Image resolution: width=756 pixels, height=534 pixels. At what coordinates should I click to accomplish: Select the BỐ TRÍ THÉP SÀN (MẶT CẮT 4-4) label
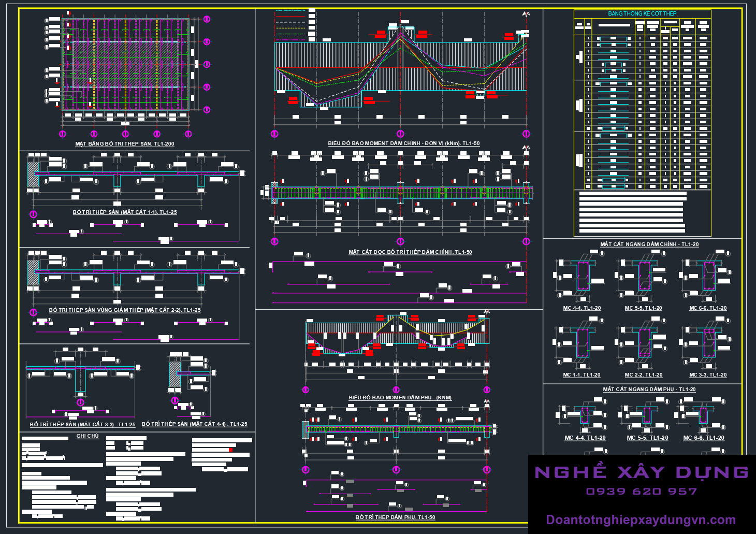coord(194,424)
